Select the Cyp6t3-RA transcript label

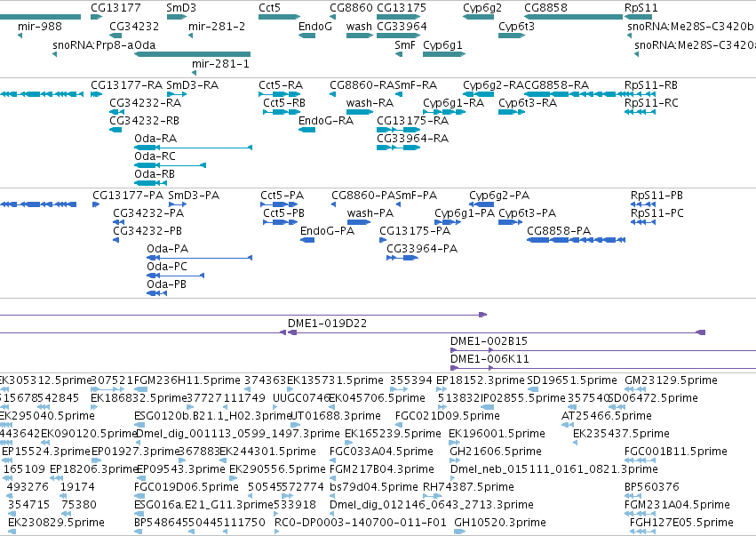click(528, 103)
